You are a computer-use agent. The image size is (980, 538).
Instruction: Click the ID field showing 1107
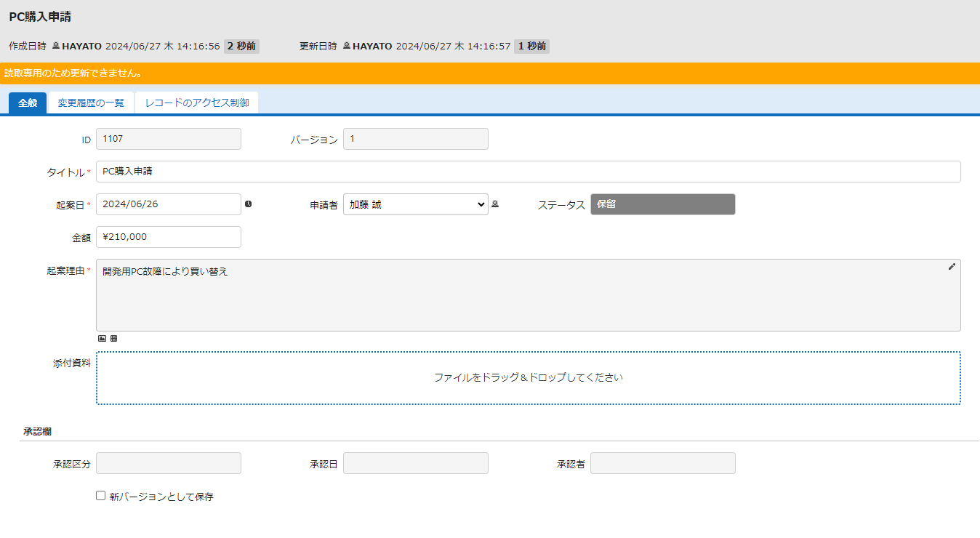169,139
